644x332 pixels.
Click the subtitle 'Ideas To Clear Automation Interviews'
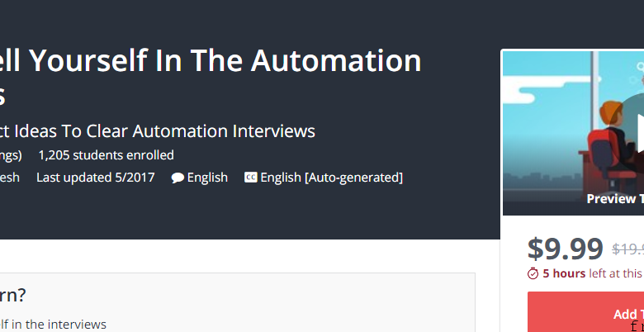click(201, 131)
